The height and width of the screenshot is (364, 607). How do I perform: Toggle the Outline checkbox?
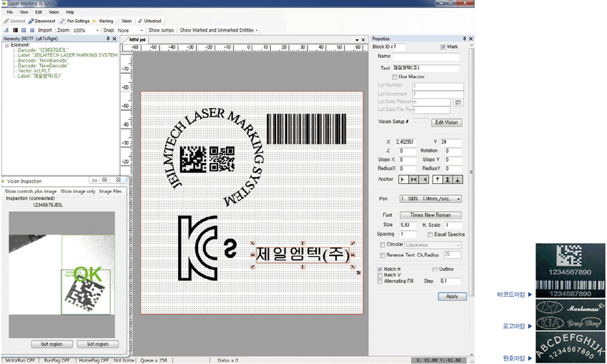pyautogui.click(x=435, y=270)
